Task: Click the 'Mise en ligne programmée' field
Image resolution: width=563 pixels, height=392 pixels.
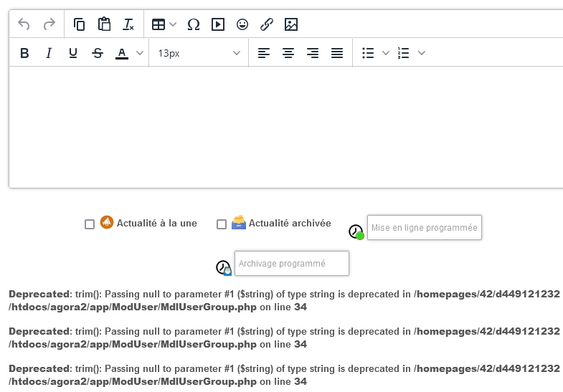Action: pyautogui.click(x=424, y=228)
